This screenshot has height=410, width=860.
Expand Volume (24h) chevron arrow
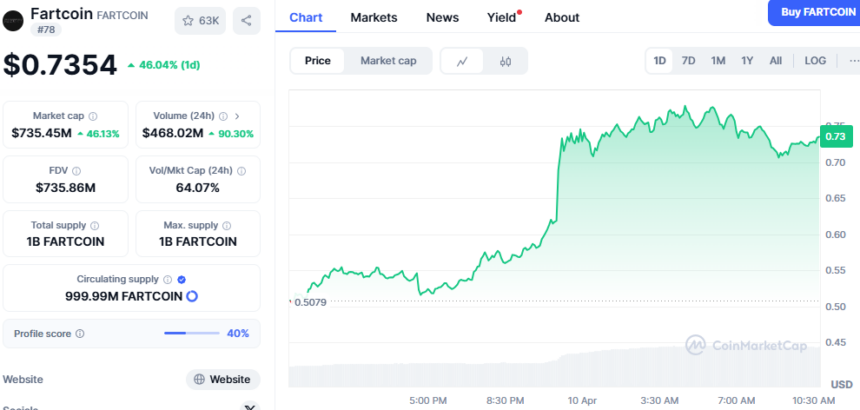tap(236, 116)
